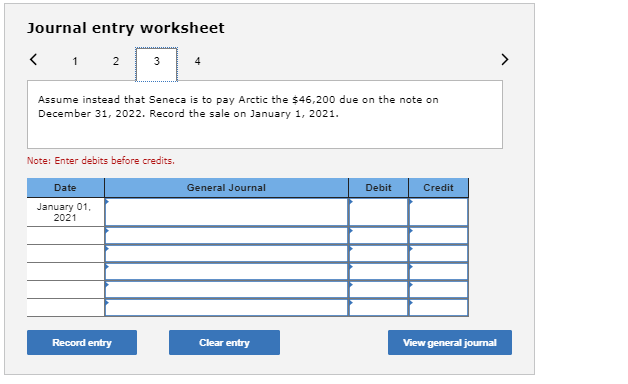Select fifth row Debit cell
This screenshot has width=628, height=384.
click(378, 290)
